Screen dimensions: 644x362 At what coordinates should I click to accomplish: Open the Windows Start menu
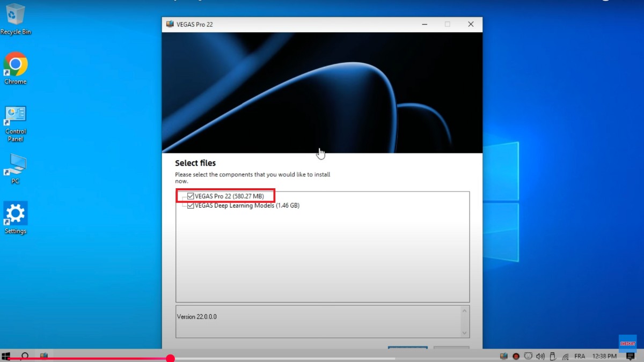pyautogui.click(x=6, y=356)
